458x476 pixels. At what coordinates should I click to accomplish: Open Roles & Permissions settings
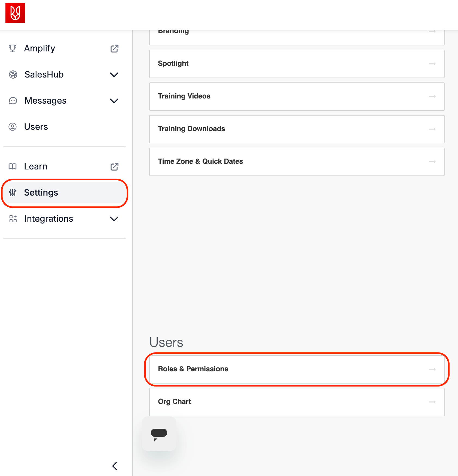[297, 369]
